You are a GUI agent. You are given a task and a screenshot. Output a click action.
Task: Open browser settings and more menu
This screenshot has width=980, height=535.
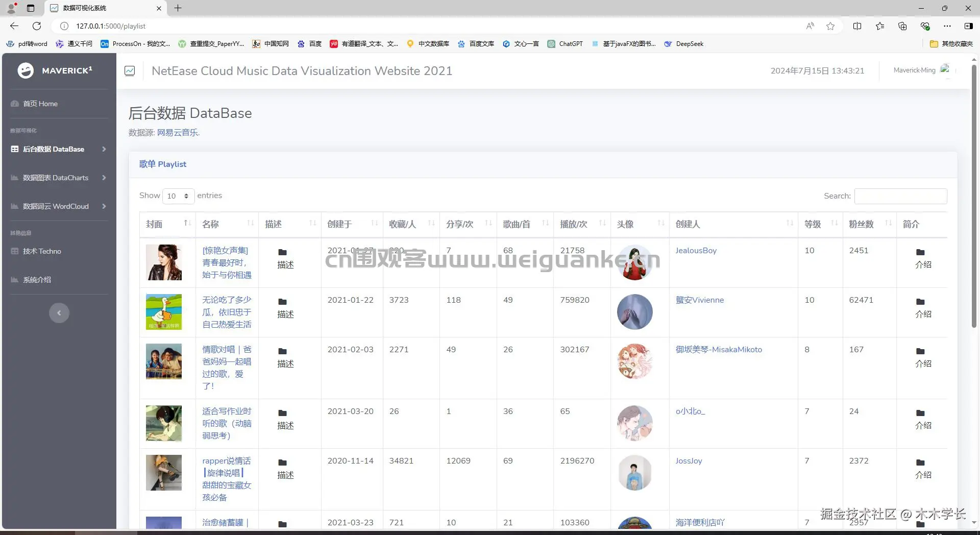[947, 26]
